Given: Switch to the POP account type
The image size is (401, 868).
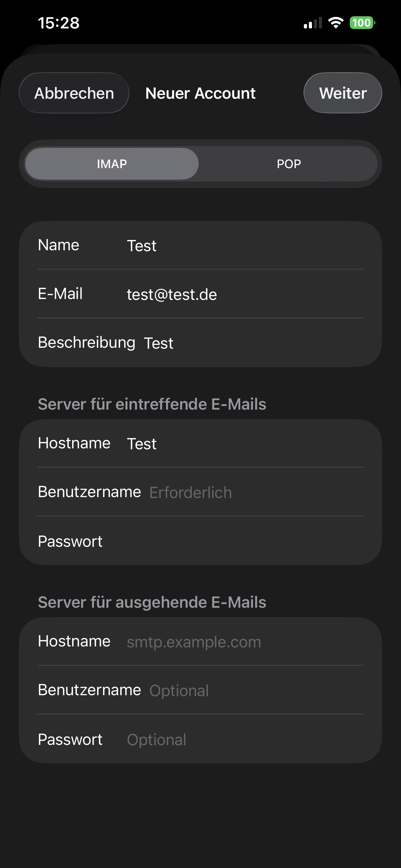Looking at the screenshot, I should [289, 164].
